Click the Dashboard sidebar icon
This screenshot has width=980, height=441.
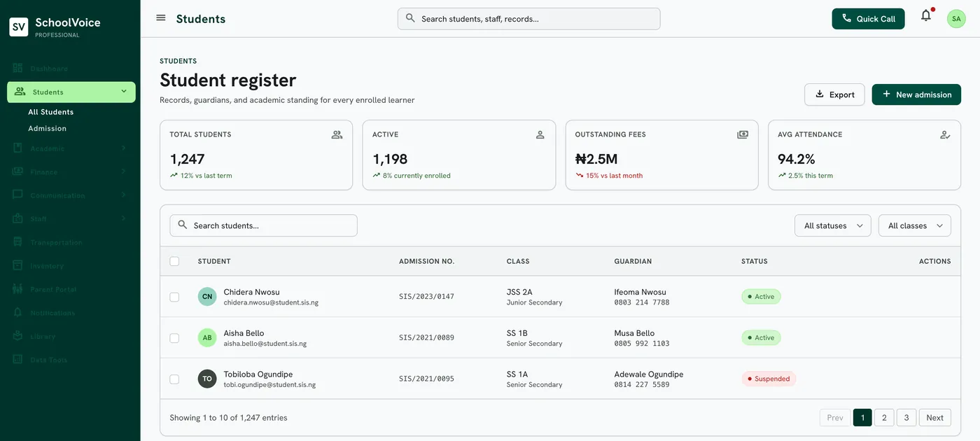(x=18, y=69)
